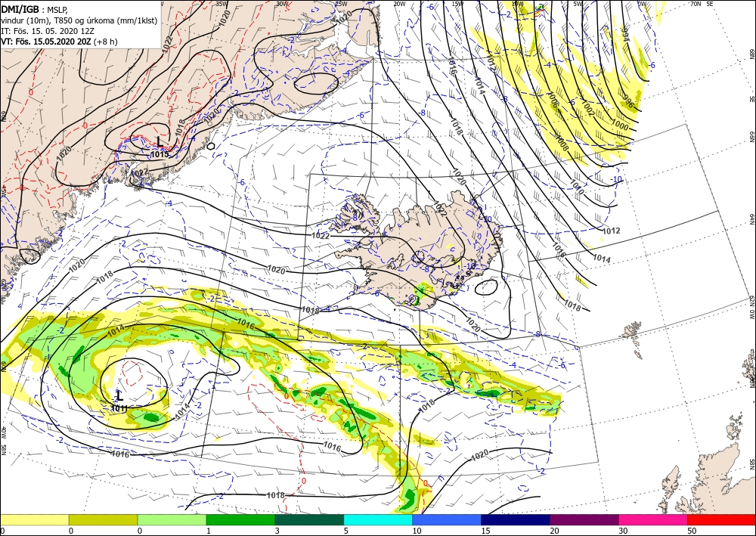Click the 30W longitude label
Viewport: 756px width, 536px height.
(x=282, y=4)
